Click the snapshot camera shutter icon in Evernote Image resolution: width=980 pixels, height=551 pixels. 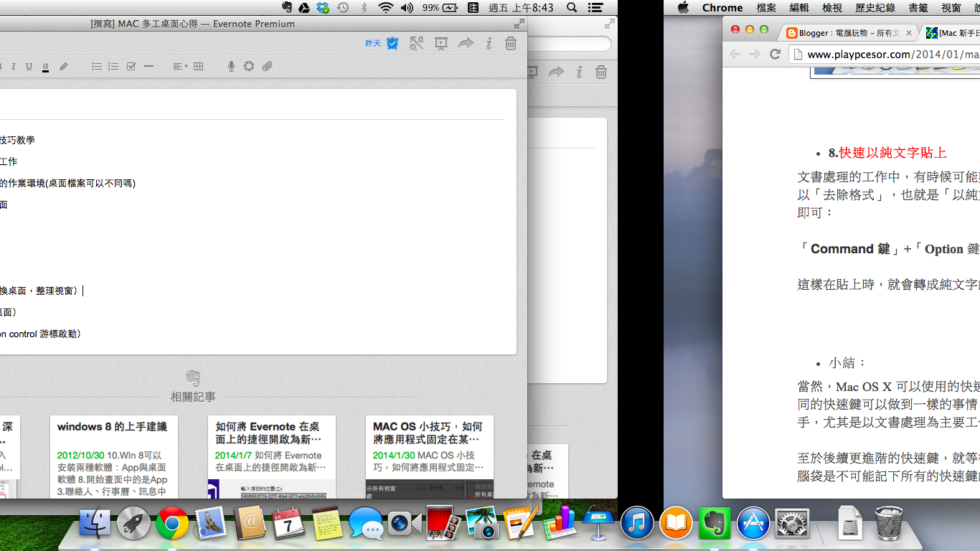pyautogui.click(x=249, y=67)
